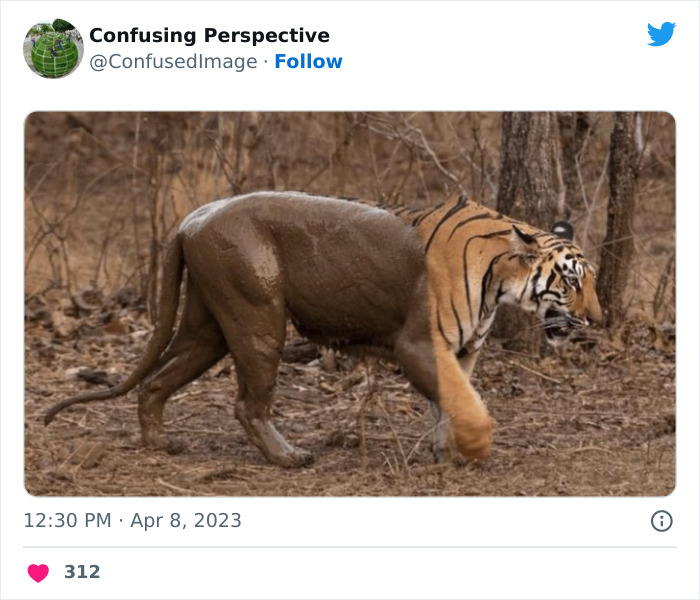Open the tweet info circle icon

point(661,521)
